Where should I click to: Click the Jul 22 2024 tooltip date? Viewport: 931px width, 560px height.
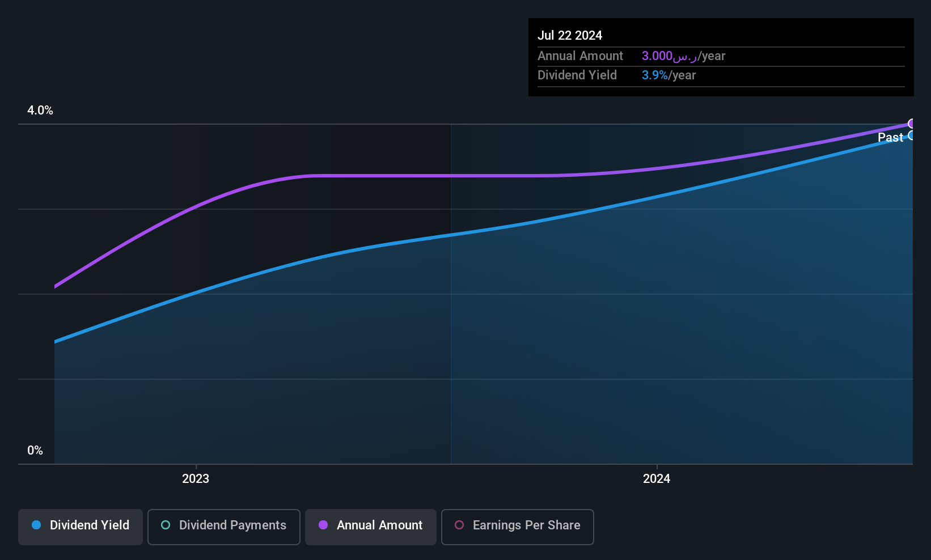(570, 35)
